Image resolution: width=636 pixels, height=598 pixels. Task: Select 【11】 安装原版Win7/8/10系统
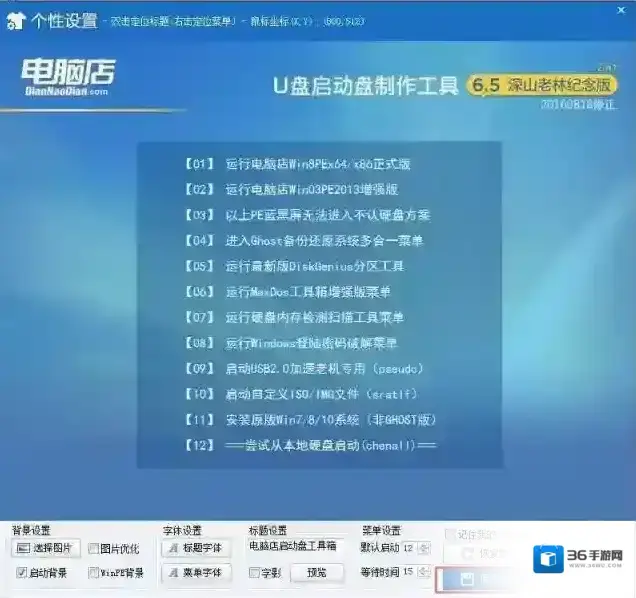pos(311,420)
